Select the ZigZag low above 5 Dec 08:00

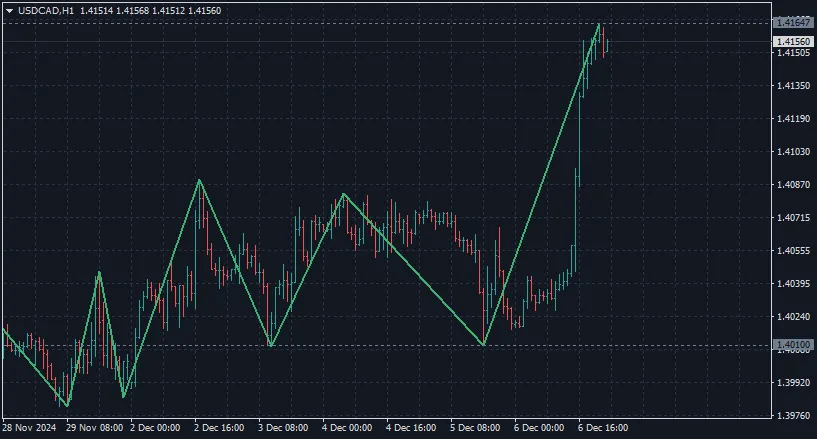click(x=484, y=345)
